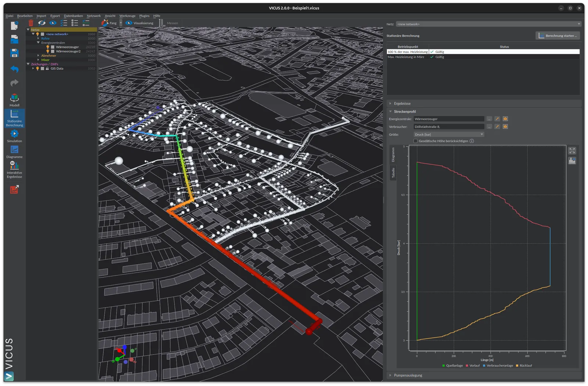
Task: Open the Simulation view in the sidebar
Action: (14, 136)
